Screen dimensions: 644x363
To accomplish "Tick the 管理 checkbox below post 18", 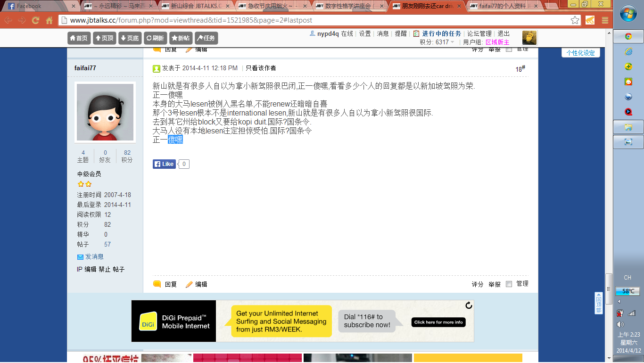I will tap(509, 284).
